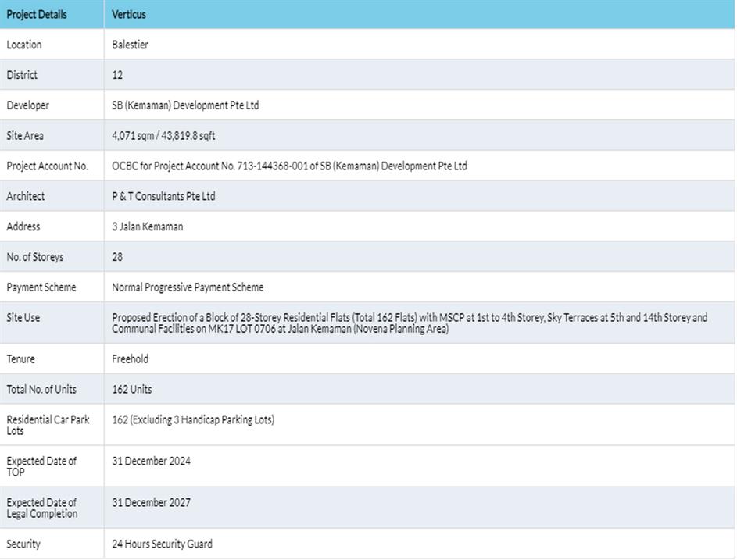737x560 pixels.
Task: Click the Verticus project name header
Action: click(129, 14)
